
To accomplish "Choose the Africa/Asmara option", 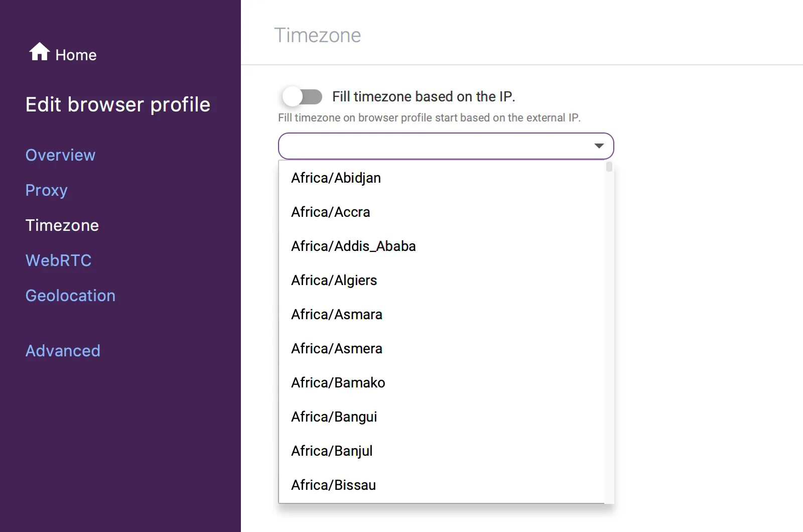I will coord(336,315).
